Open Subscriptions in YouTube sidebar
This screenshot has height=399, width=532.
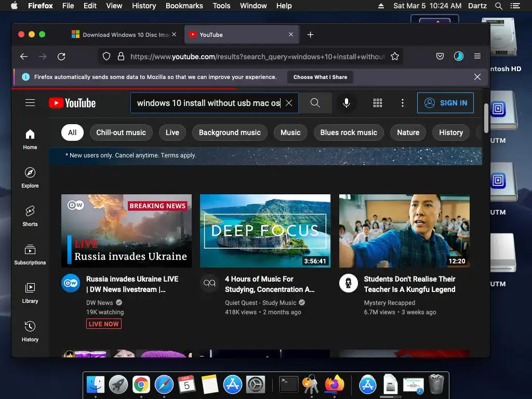pos(30,254)
